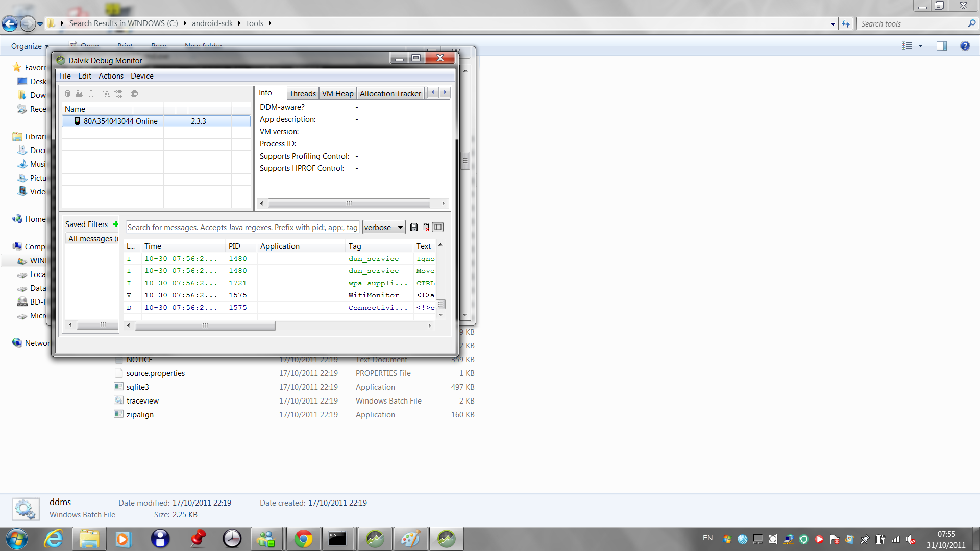Click the export log save icon
The height and width of the screenshot is (551, 980).
(x=414, y=228)
